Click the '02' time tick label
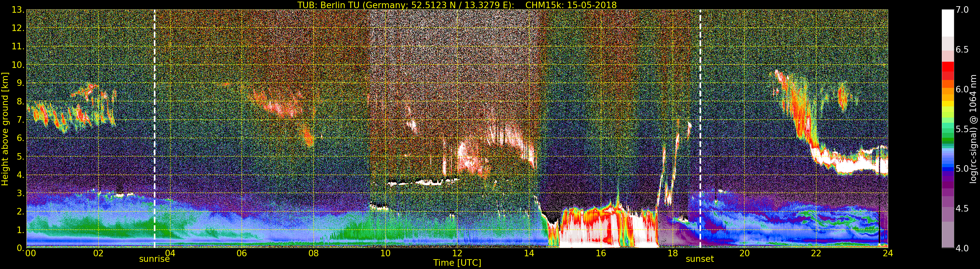This screenshot has height=269, width=980. 98,253
